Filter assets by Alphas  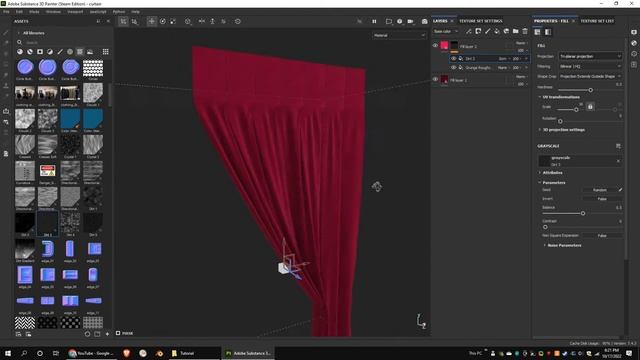tap(70, 52)
